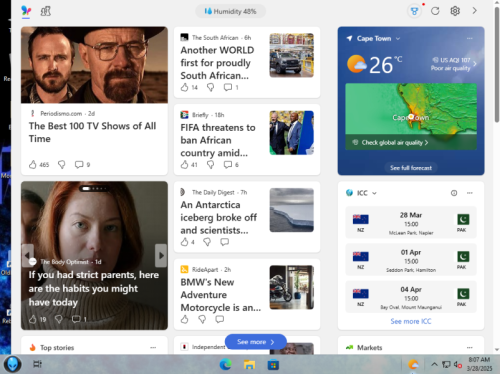Open Microsoft Edge from taskbar
Viewport: 500px width, 374px height.
[226, 364]
